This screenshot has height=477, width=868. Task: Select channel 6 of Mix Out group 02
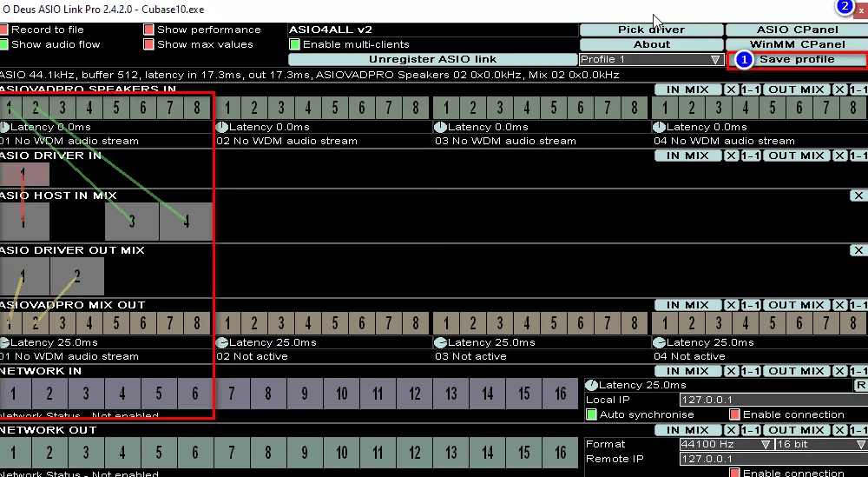coord(361,323)
